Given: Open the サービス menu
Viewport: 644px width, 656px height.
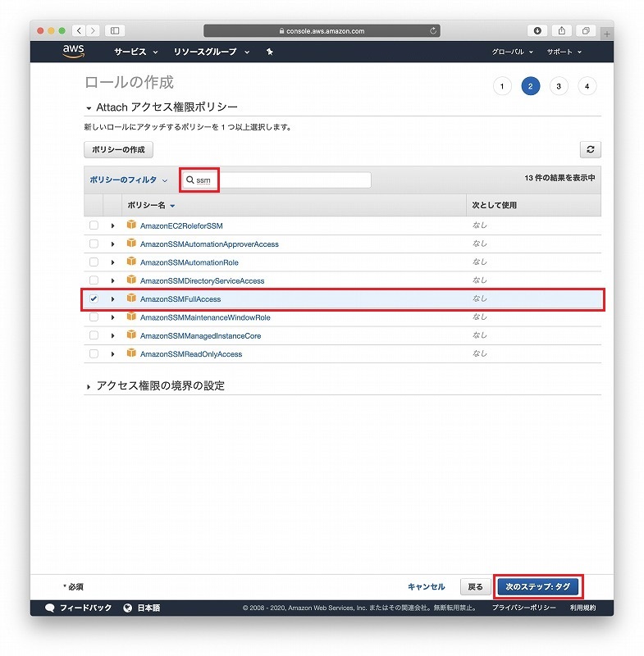Looking at the screenshot, I should pyautogui.click(x=135, y=52).
